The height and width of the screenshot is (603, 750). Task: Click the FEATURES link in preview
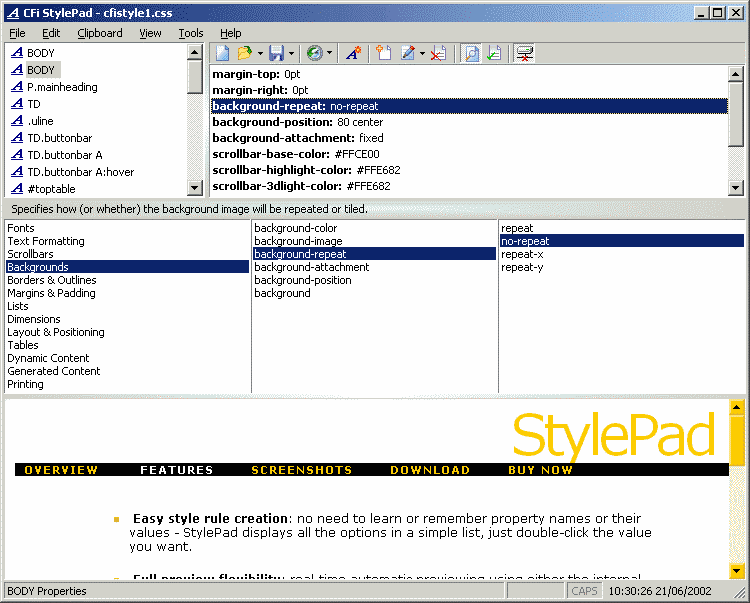click(176, 470)
